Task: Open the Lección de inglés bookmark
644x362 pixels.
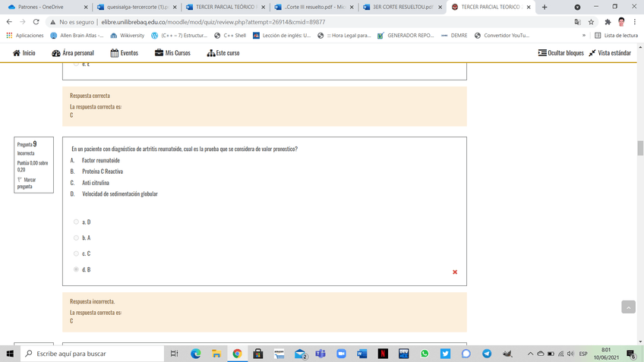Action: tap(282, 36)
